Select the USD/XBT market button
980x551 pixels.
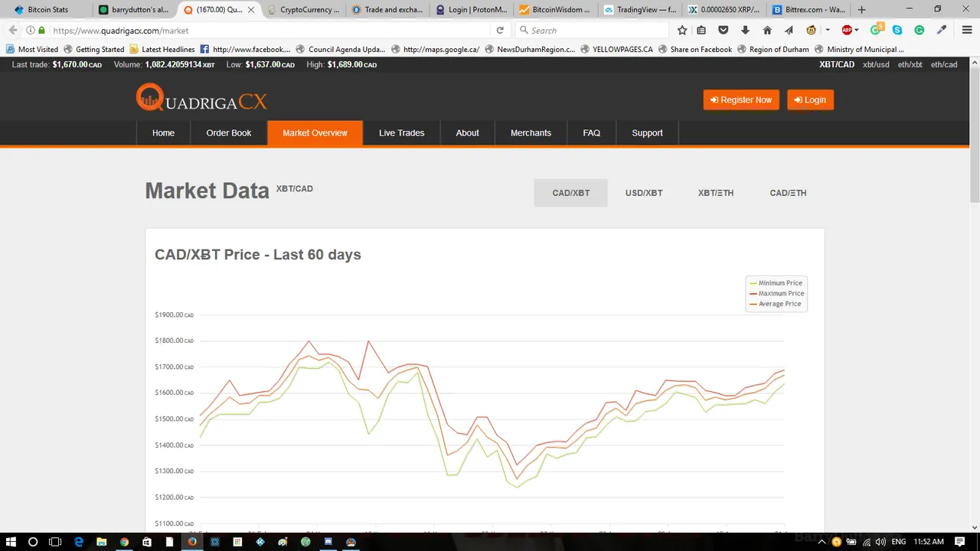click(644, 193)
